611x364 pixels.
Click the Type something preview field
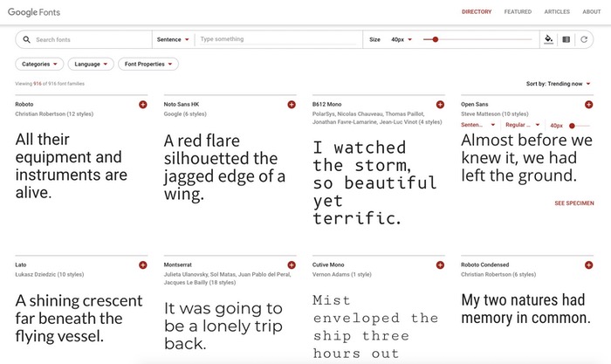[x=278, y=39]
